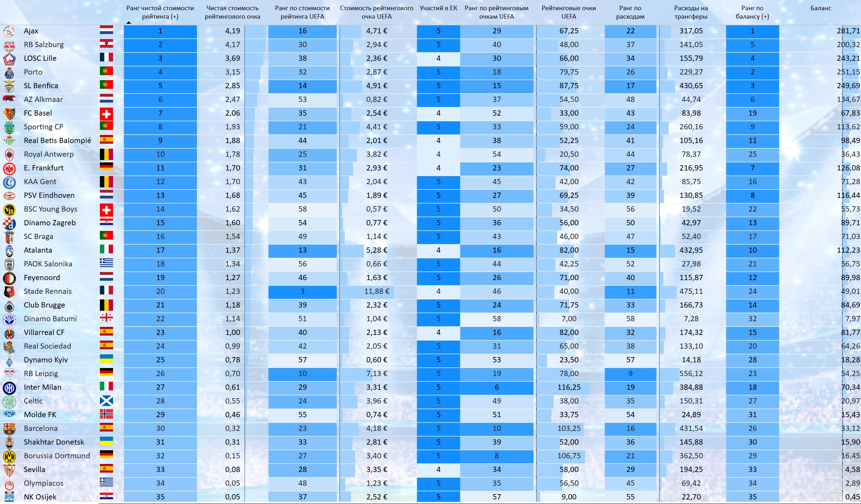Click the RB Salzburg club crest
This screenshot has height=504, width=861.
9,45
